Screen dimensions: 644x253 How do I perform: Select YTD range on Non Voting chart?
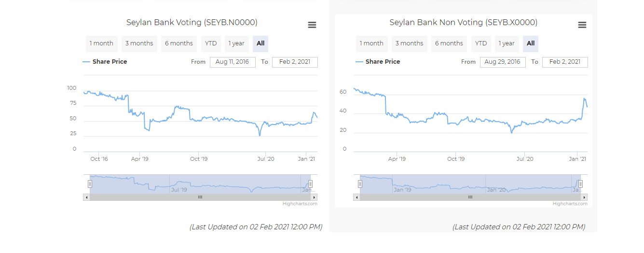click(481, 43)
